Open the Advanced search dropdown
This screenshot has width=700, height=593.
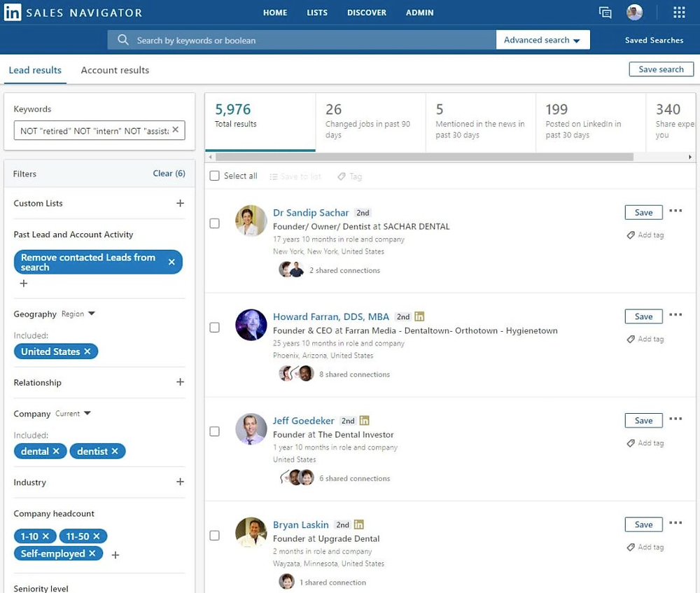pyautogui.click(x=542, y=39)
